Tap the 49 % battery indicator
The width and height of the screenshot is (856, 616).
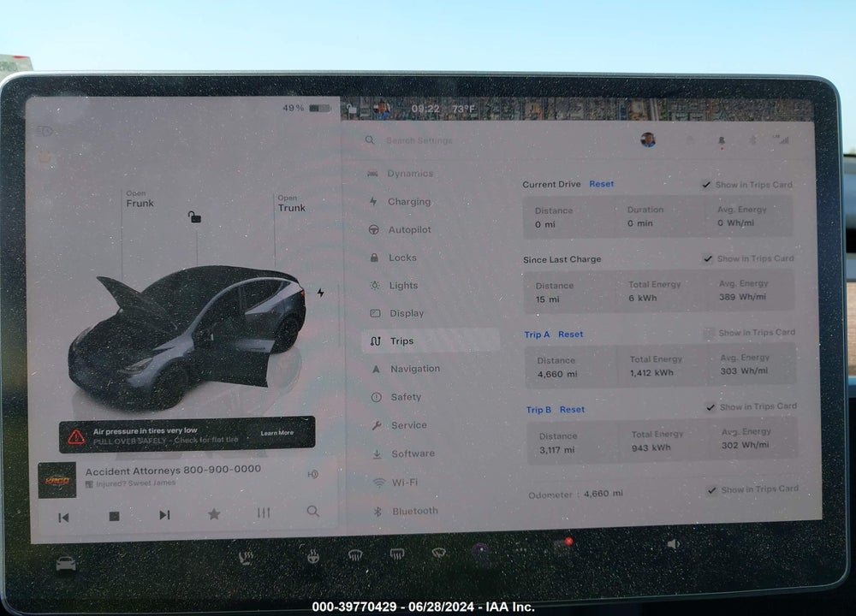coord(306,108)
